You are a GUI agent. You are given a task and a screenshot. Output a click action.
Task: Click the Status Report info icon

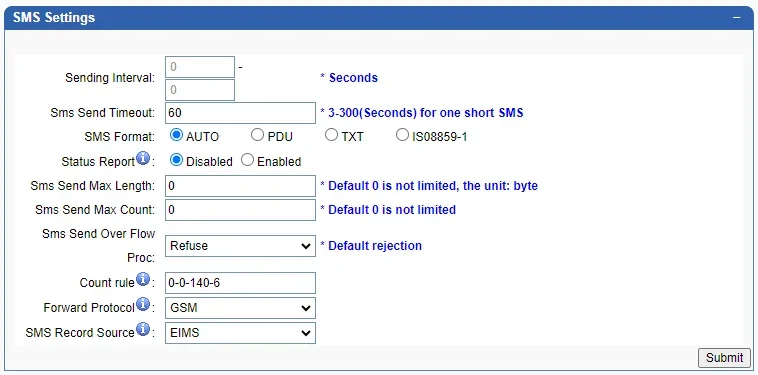(143, 159)
